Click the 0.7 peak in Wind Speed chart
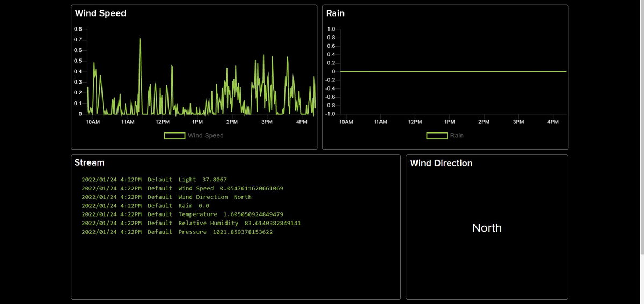 click(x=140, y=39)
